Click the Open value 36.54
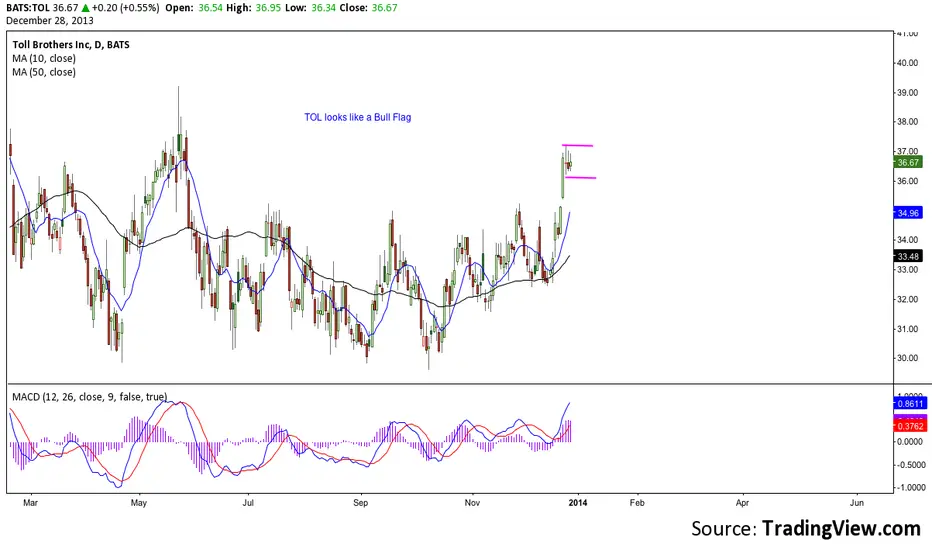This screenshot has width=932, height=550. point(210,8)
